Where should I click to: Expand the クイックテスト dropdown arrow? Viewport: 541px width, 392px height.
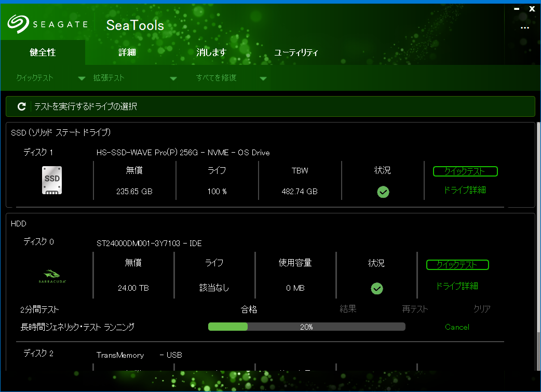(x=82, y=78)
